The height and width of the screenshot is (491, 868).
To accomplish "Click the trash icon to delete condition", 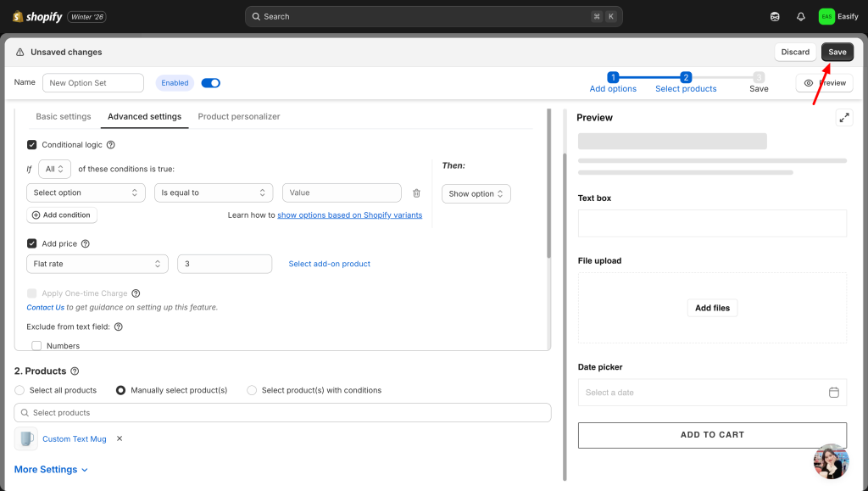I will point(416,193).
